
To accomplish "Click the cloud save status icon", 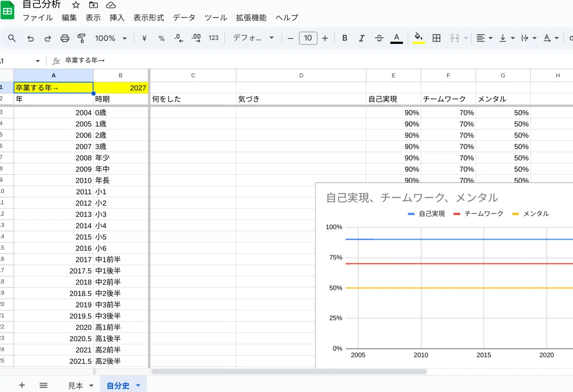I will (x=111, y=5).
